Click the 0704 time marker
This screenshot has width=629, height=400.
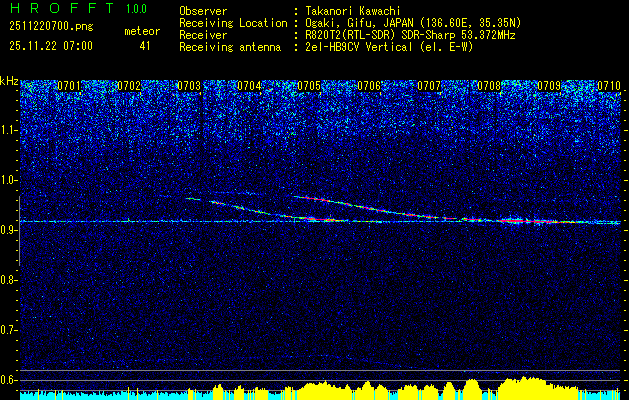coord(249,86)
